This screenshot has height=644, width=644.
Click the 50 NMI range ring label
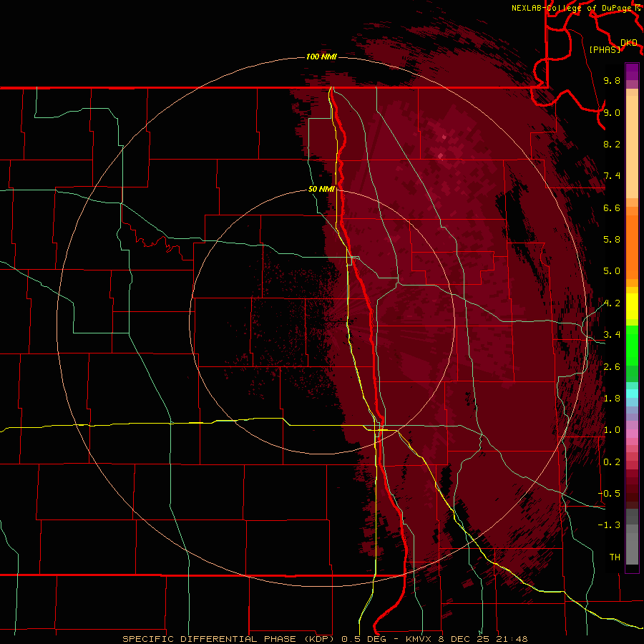click(x=321, y=190)
